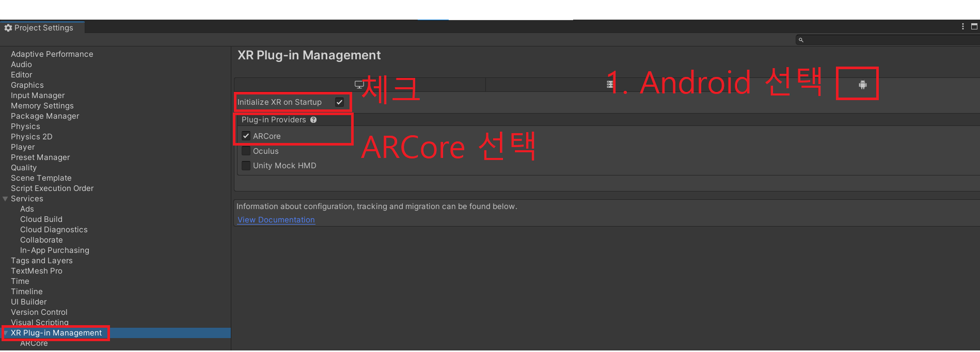
Task: Toggle Initialize XR on Startup checkbox
Action: tap(339, 102)
